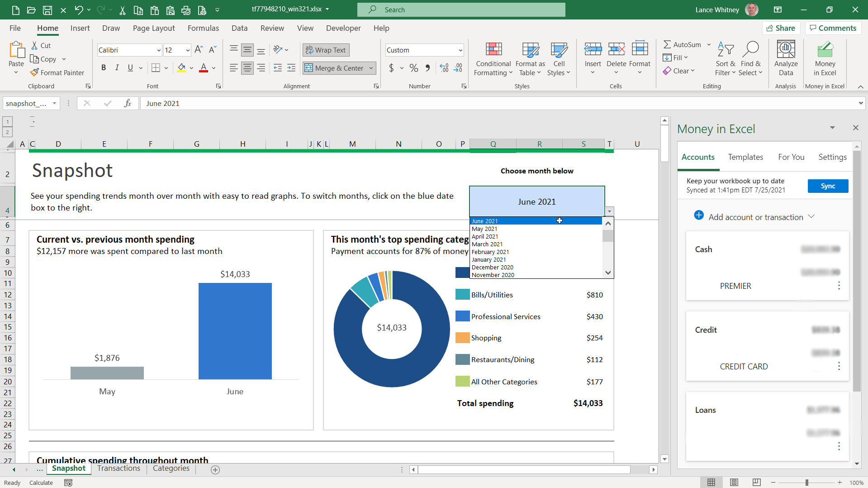Save the workbook with the floppy icon
The image size is (868, 488).
click(x=47, y=10)
